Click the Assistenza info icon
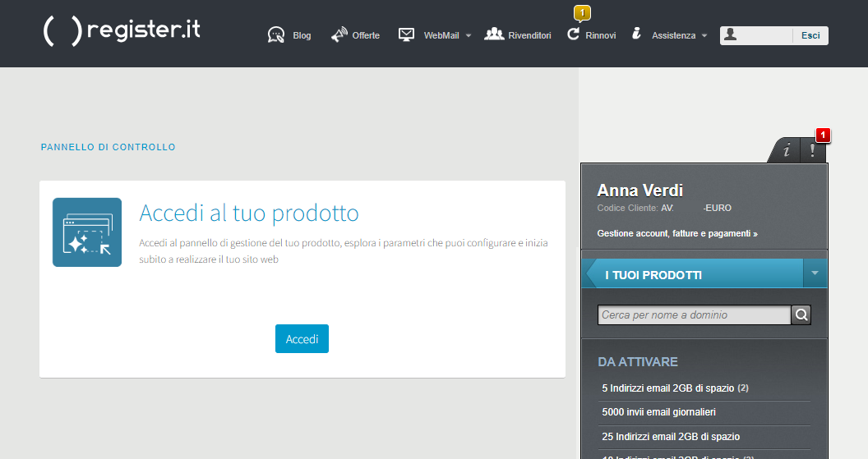 [636, 34]
